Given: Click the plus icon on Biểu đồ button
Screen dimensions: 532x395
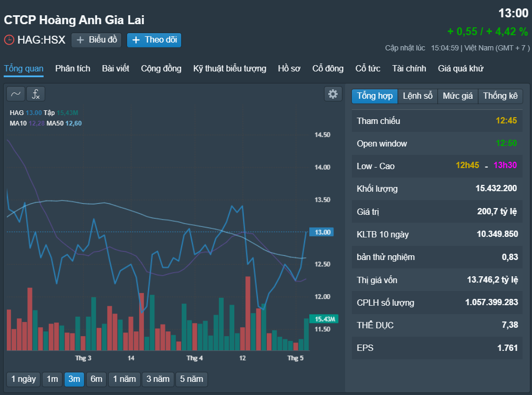Looking at the screenshot, I should [80, 40].
